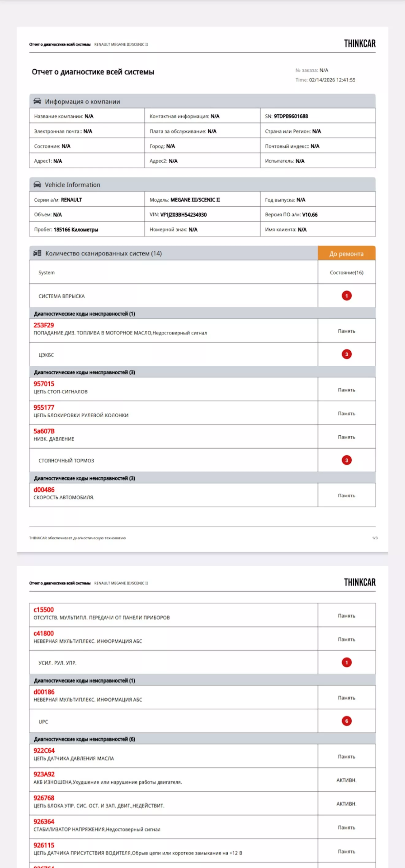Click the THINKCAR logo on the first page
This screenshot has width=405, height=868.
coord(360,44)
